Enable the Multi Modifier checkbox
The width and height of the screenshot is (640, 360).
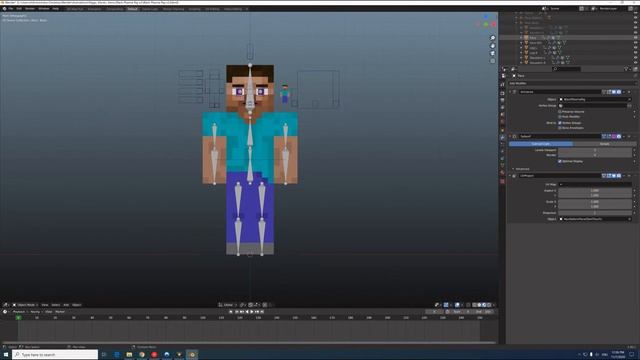pyautogui.click(x=560, y=117)
